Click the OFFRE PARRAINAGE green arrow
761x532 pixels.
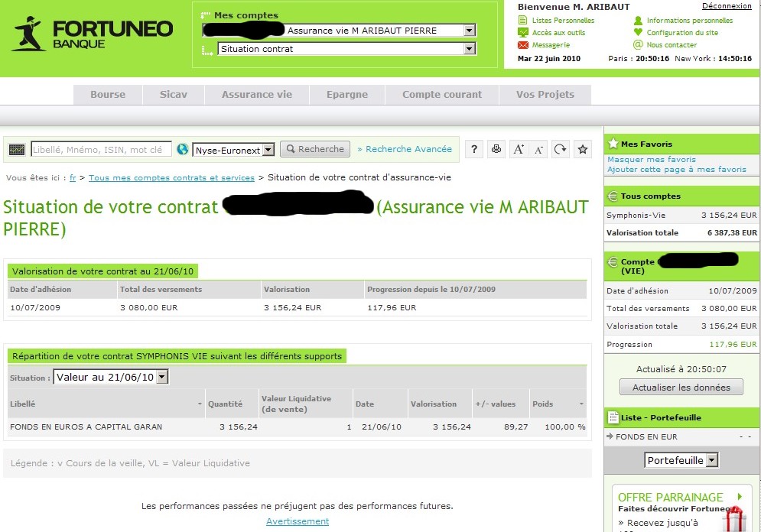(x=740, y=497)
